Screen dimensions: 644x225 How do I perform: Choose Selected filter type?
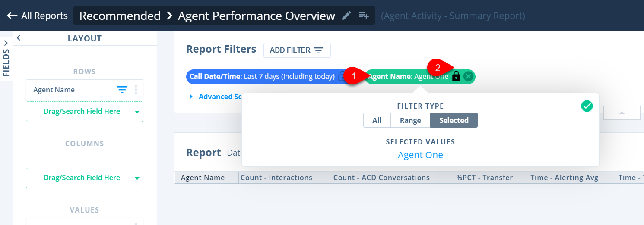pos(454,120)
